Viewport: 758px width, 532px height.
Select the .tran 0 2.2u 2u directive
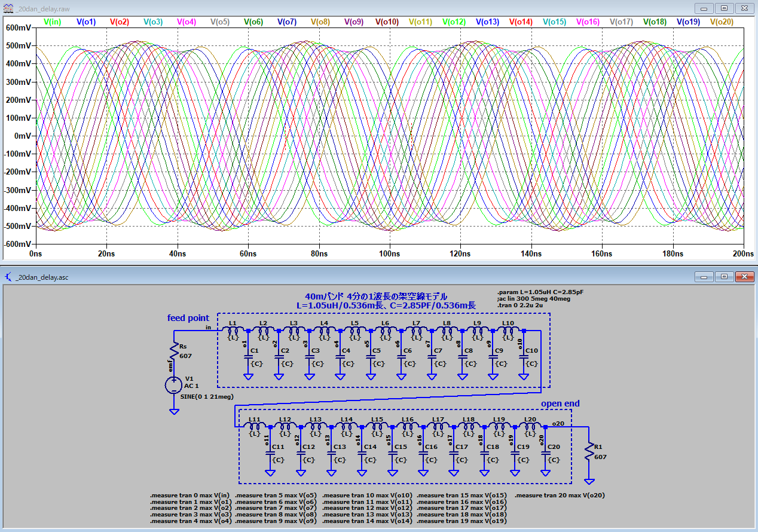520,305
